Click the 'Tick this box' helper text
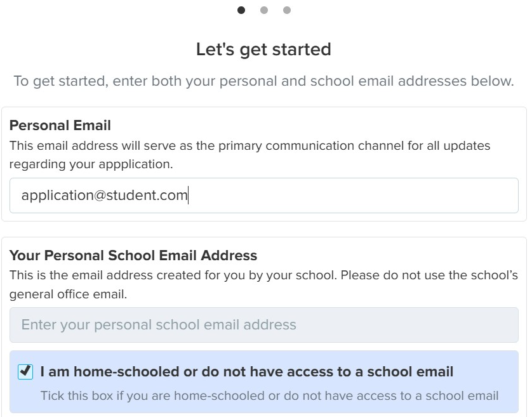This screenshot has height=417, width=532. [x=269, y=396]
